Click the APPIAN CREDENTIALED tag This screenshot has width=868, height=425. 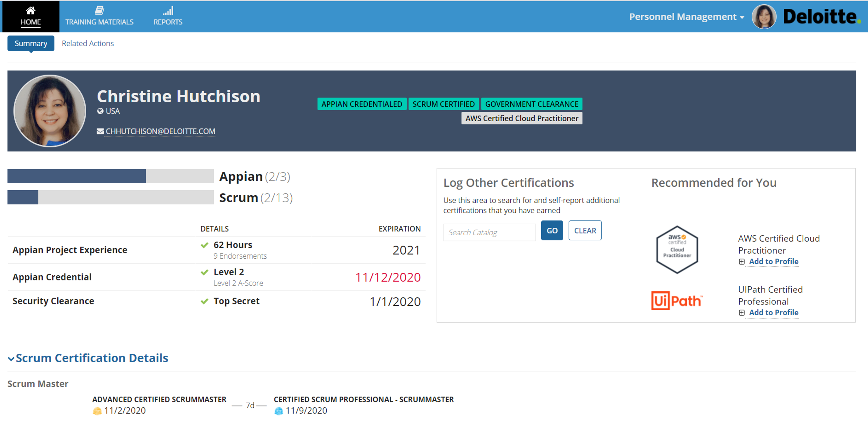tap(362, 104)
